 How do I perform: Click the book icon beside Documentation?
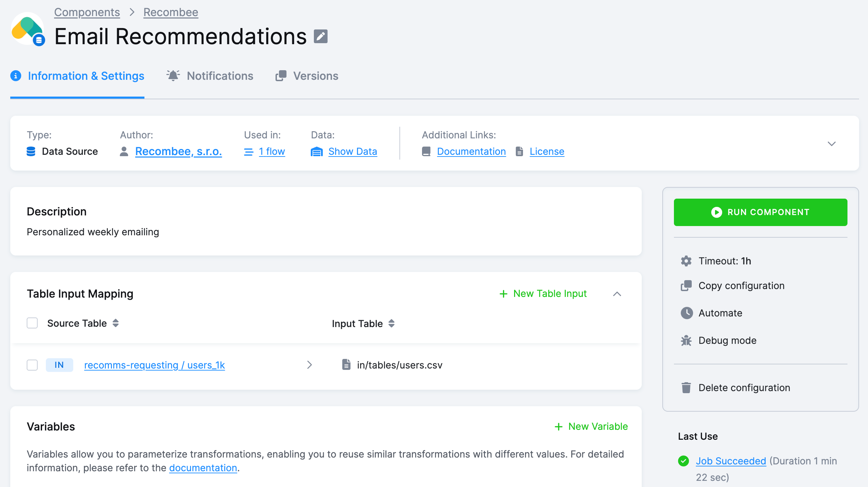[426, 151]
